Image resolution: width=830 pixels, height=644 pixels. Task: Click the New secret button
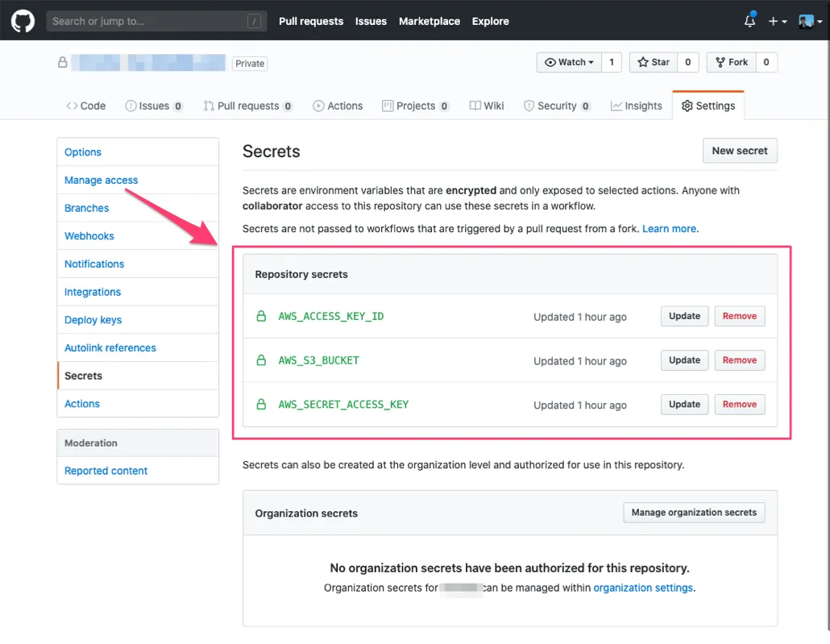coord(739,150)
